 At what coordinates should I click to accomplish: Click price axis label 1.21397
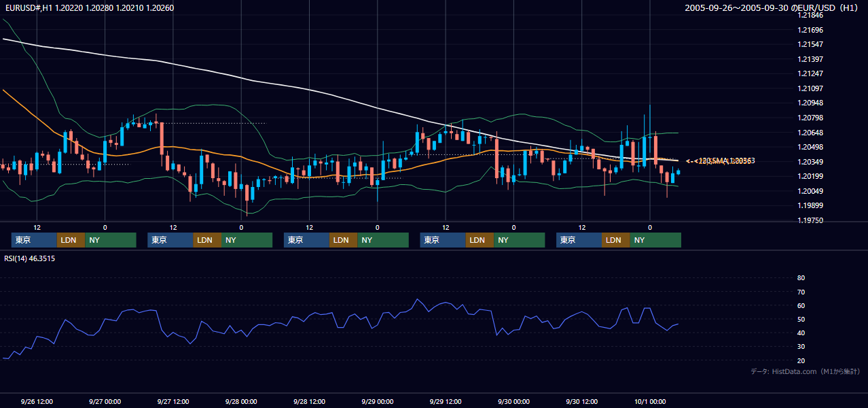pos(810,59)
